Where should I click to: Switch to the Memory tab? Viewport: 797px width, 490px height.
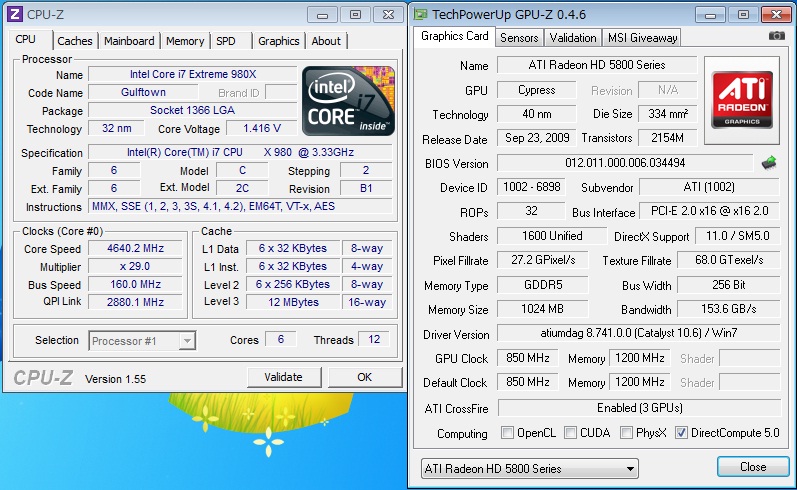(185, 41)
